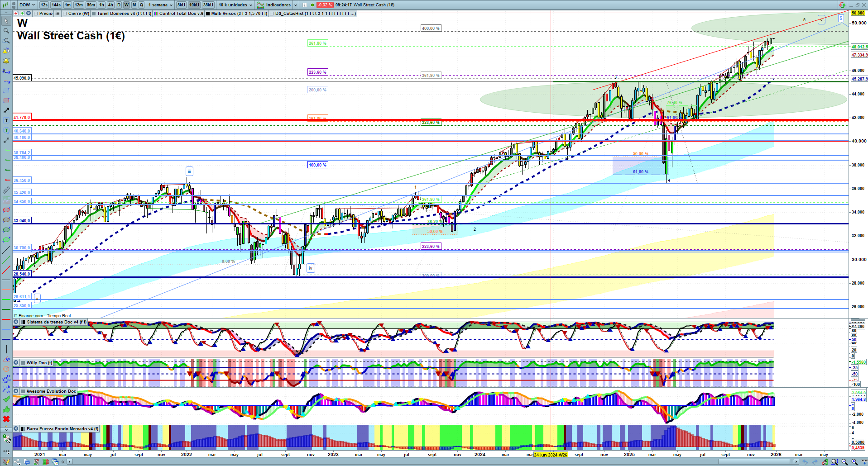
Task: Open Barra Fuerza Fondo Mercado v4 title
Action: pos(62,428)
